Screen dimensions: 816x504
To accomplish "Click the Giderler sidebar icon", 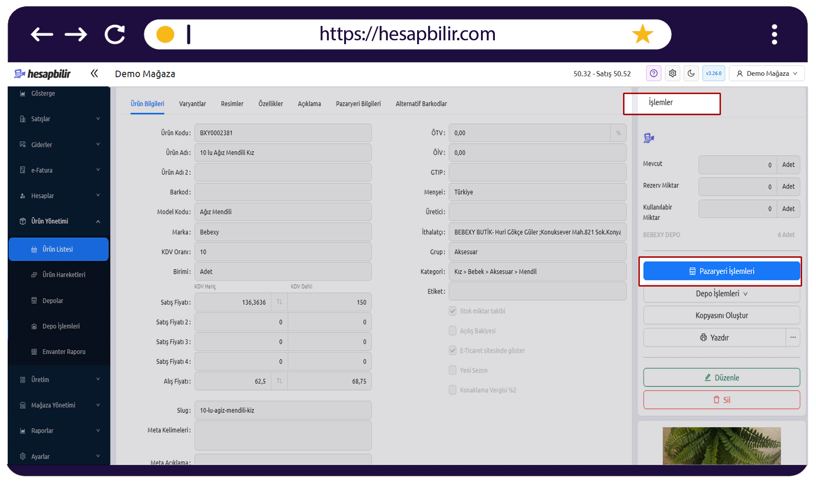I will coord(23,144).
